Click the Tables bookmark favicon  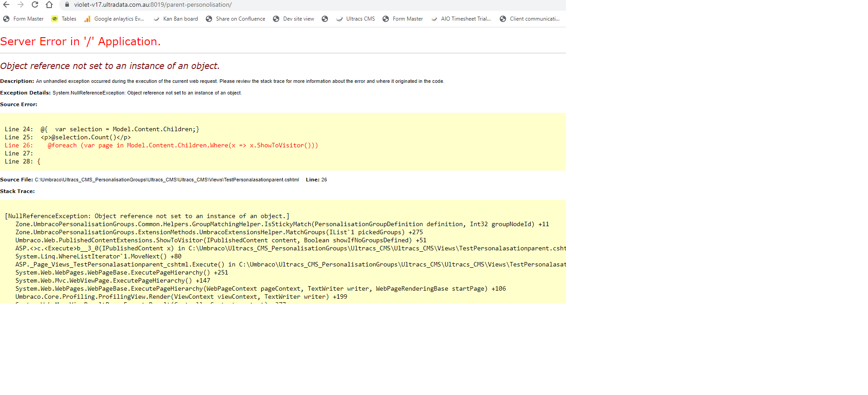click(x=55, y=19)
